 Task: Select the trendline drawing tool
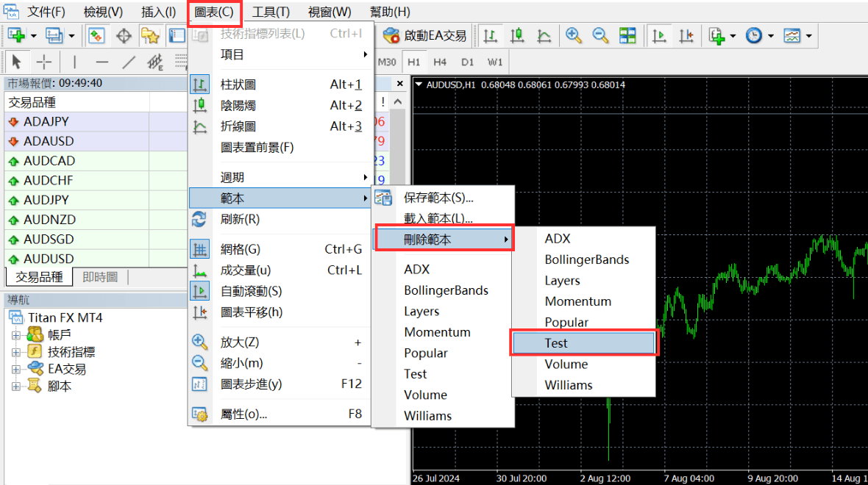coord(129,62)
